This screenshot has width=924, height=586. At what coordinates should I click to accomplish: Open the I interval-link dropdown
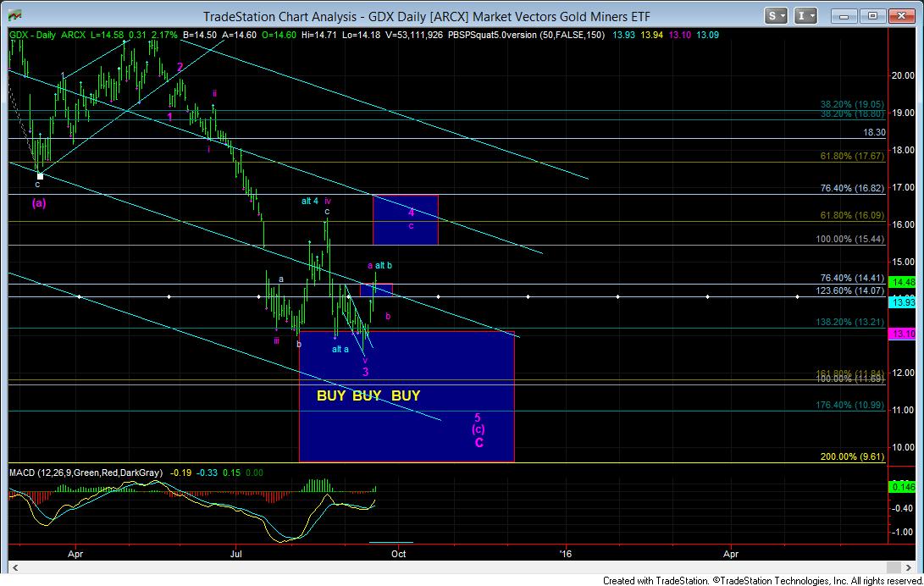[805, 16]
